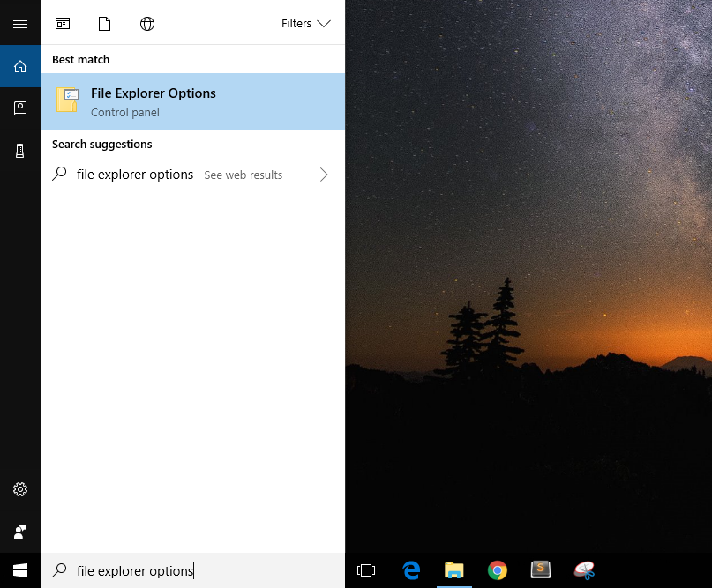This screenshot has height=588, width=712.
Task: Expand the Filters dropdown
Action: (x=305, y=24)
